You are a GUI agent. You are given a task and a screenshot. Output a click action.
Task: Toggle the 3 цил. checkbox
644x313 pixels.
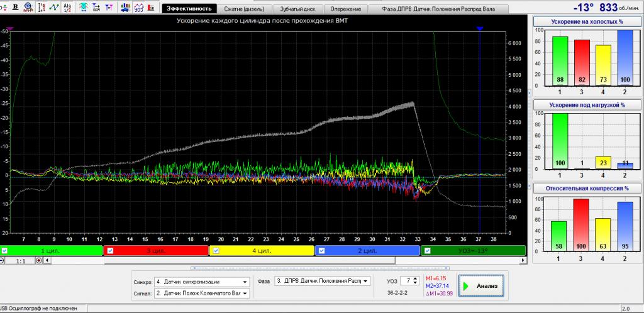109,251
